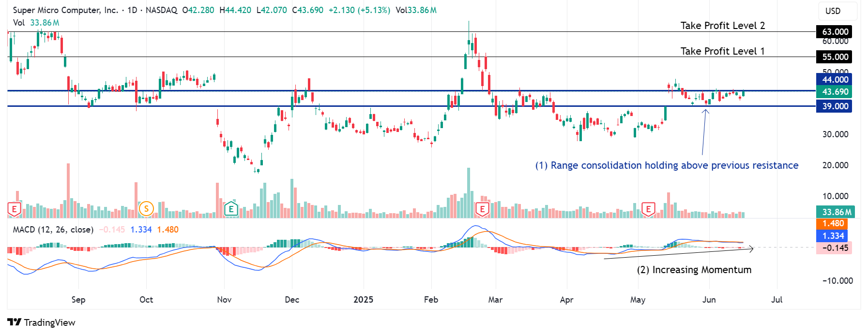Screen dimensions: 868x335
Task: Click the Sep label on the time axis
Action: tap(78, 300)
